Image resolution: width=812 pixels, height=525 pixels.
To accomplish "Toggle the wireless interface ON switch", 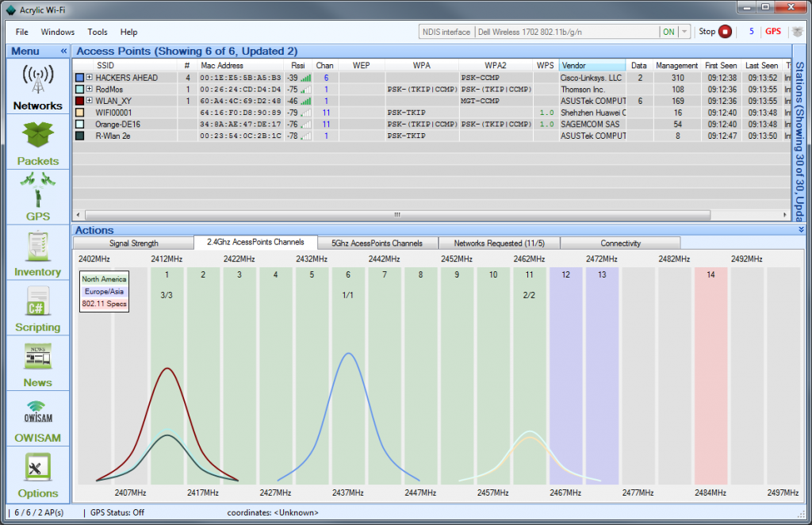I will (668, 33).
